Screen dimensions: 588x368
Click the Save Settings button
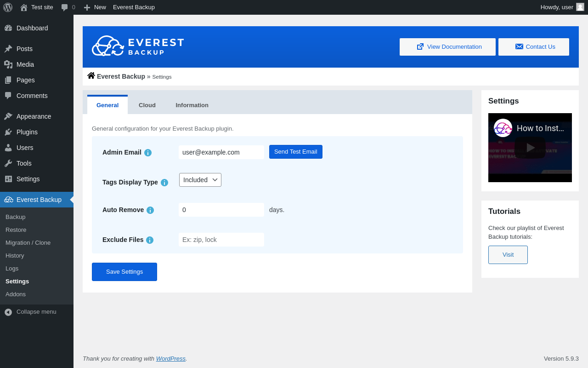tap(124, 272)
